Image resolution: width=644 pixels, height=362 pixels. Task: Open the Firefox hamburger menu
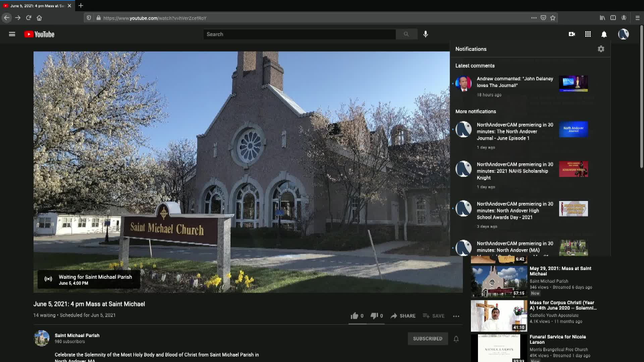638,18
